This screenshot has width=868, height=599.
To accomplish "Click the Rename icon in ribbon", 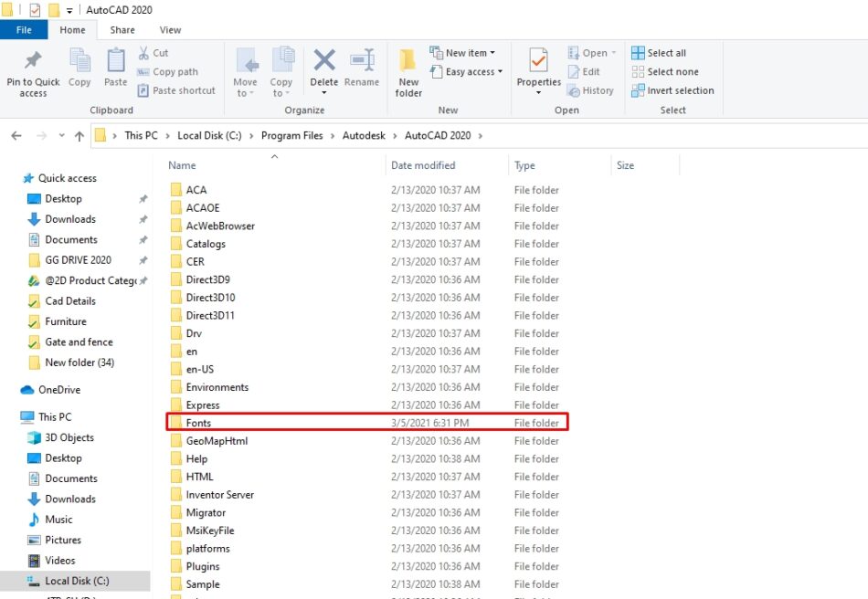I will pyautogui.click(x=362, y=62).
